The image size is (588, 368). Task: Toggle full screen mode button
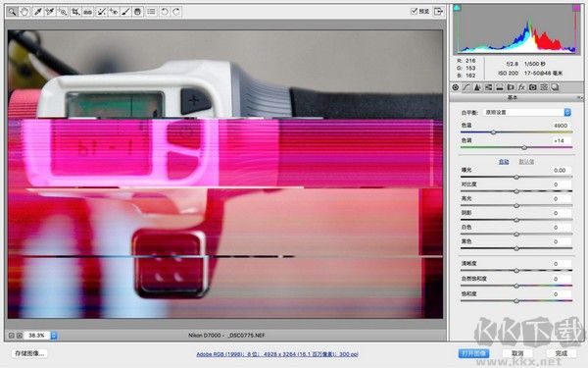438,11
